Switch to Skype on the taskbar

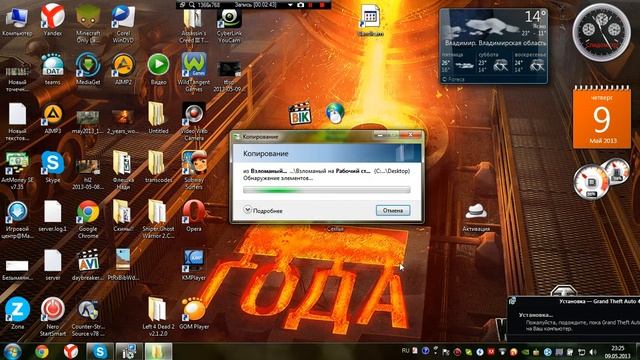100,351
